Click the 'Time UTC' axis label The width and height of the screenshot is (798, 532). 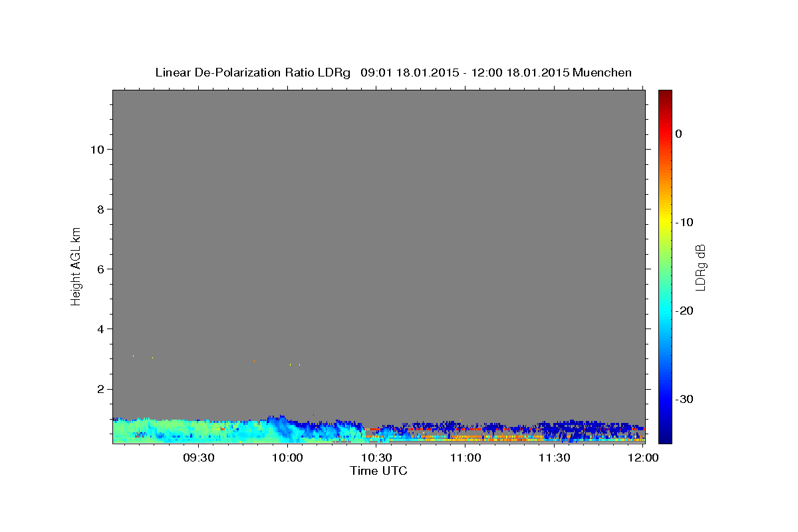tap(378, 471)
